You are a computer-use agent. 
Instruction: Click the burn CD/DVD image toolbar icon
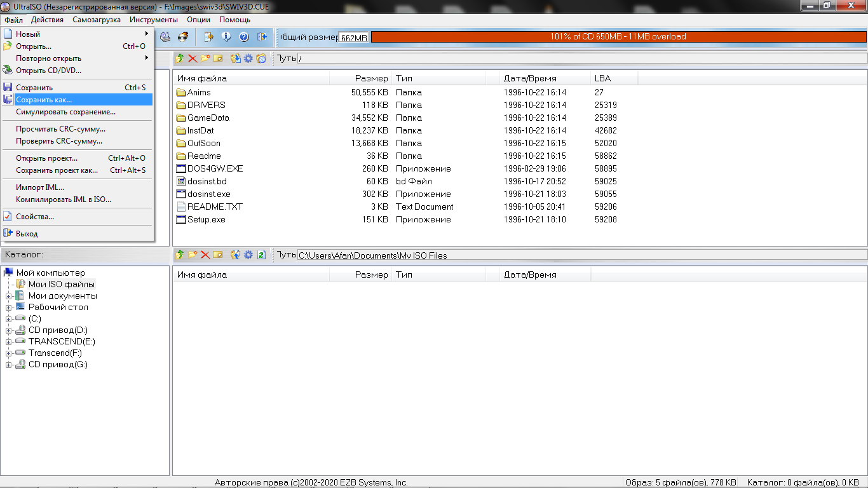pos(182,37)
